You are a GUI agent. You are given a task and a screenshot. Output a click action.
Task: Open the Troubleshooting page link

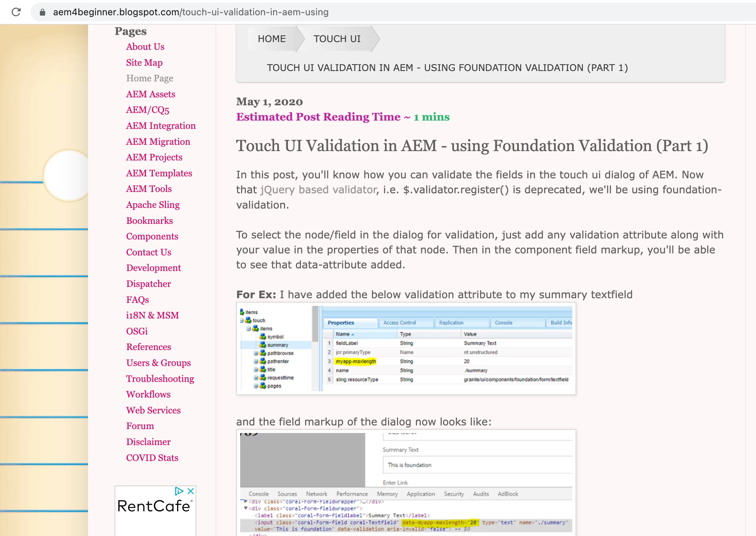160,379
